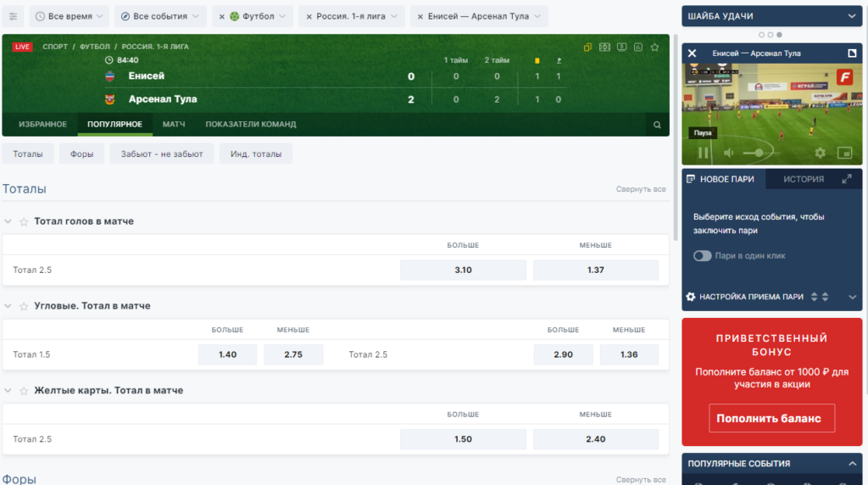Image resolution: width=868 pixels, height=485 pixels.
Task: Favorite the Угловые. Тотал в матче market
Action: coord(24,306)
